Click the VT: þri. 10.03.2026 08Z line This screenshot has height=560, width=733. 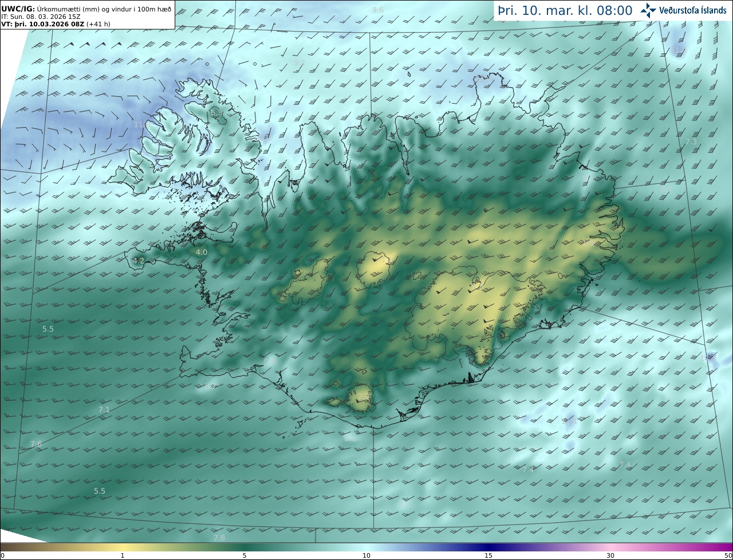tap(54, 24)
